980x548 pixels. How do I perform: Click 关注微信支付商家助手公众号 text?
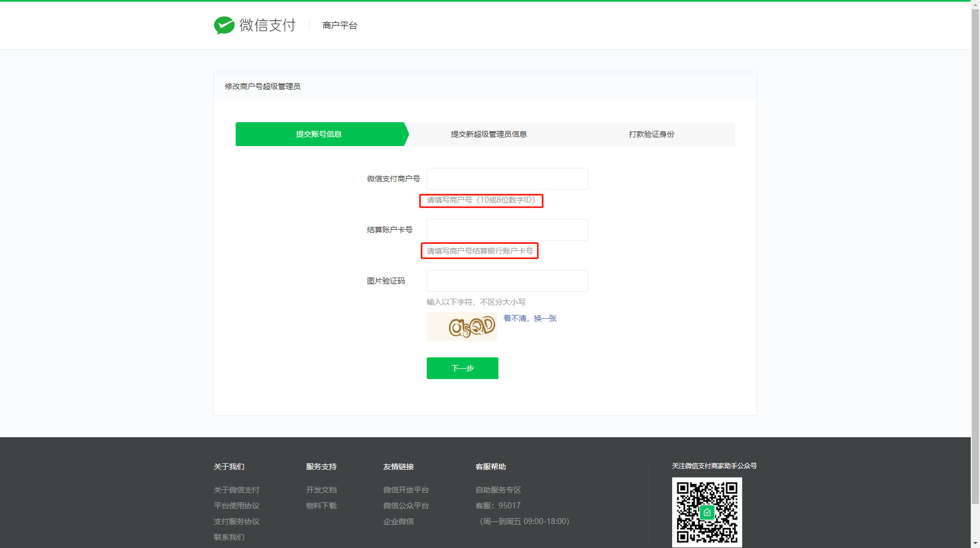(x=715, y=466)
